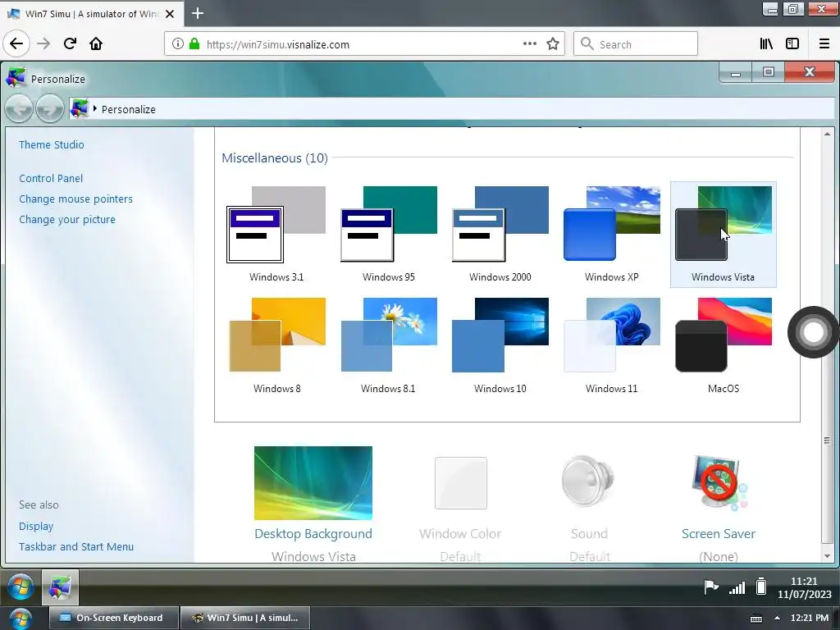Click the Personalize forward arrow button
This screenshot has height=630, width=840.
click(x=50, y=109)
